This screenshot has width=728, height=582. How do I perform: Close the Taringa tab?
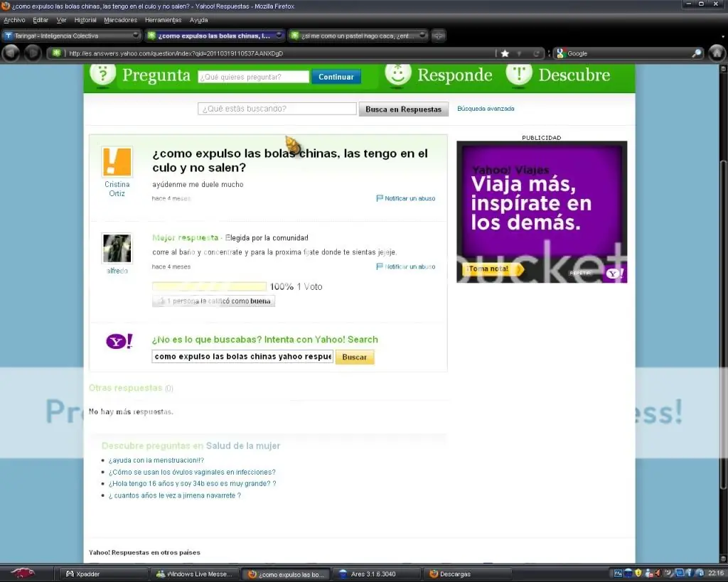[x=135, y=36]
